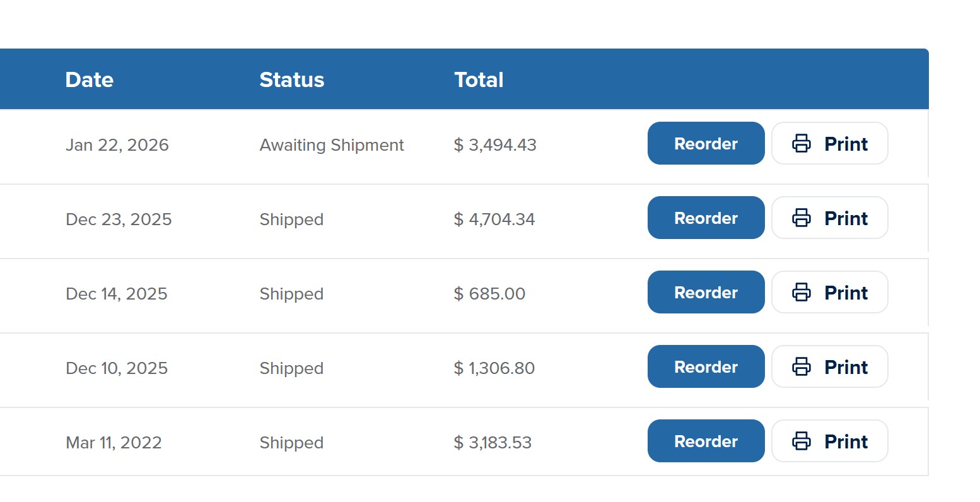The image size is (980, 502).
Task: Reorder the Mar 11, 2022 order
Action: pyautogui.click(x=706, y=441)
